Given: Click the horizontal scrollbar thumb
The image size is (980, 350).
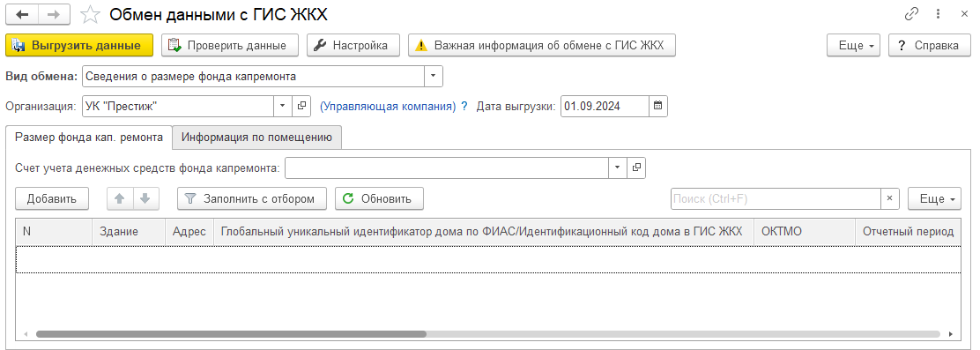Looking at the screenshot, I should point(231,334).
